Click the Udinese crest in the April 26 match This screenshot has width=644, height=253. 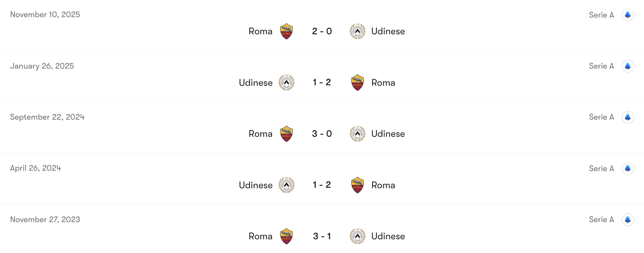point(286,185)
